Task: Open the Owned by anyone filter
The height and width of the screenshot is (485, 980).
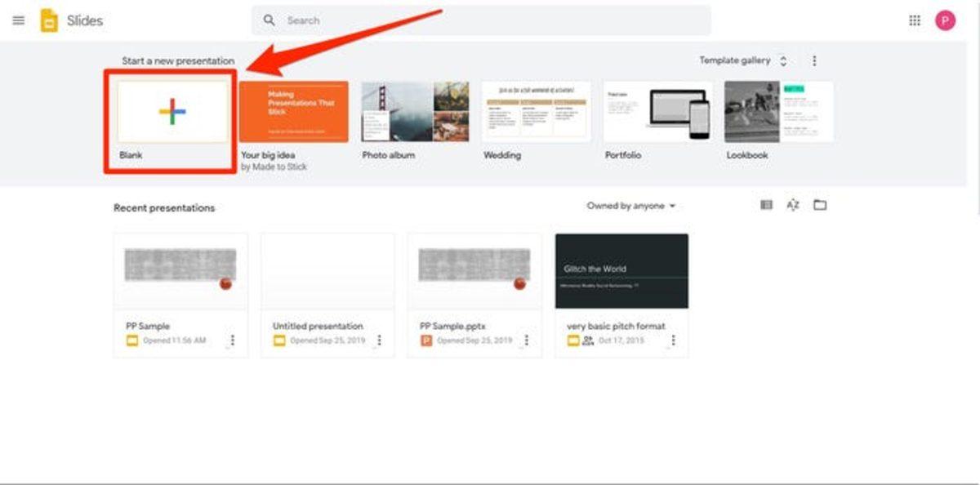Action: tap(629, 206)
